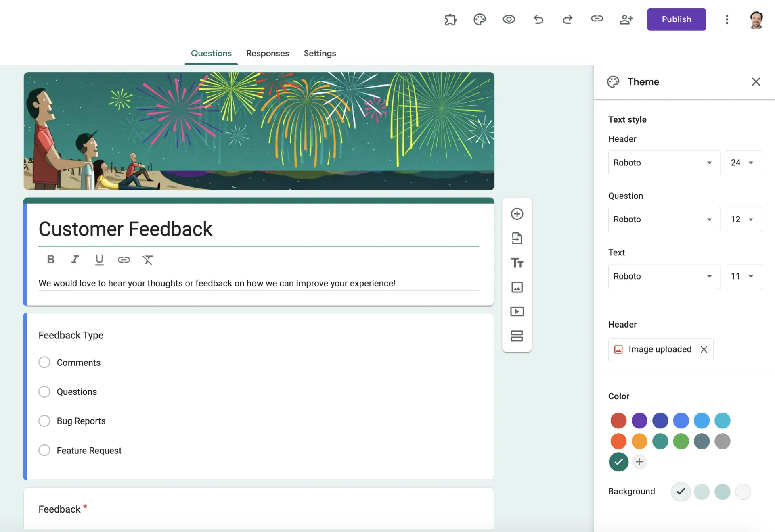Open the Question font dropdown
Screen dimensions: 775x532
coord(664,219)
